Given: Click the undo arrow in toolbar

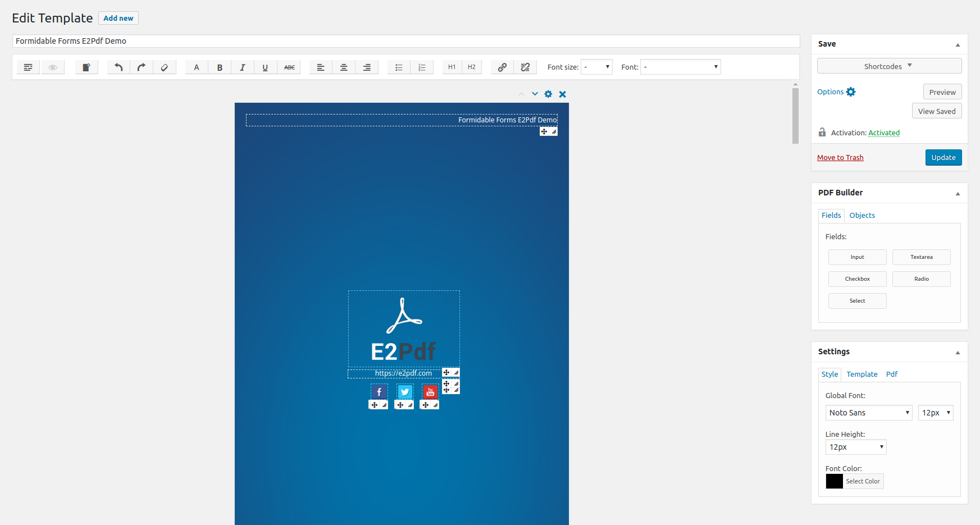Looking at the screenshot, I should 118,67.
